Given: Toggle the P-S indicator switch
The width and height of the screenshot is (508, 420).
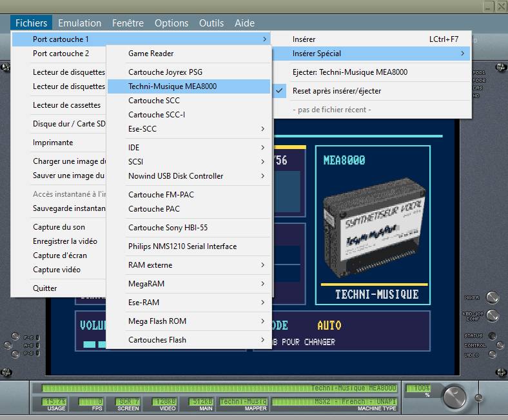Looking at the screenshot, I should click(x=37, y=353).
